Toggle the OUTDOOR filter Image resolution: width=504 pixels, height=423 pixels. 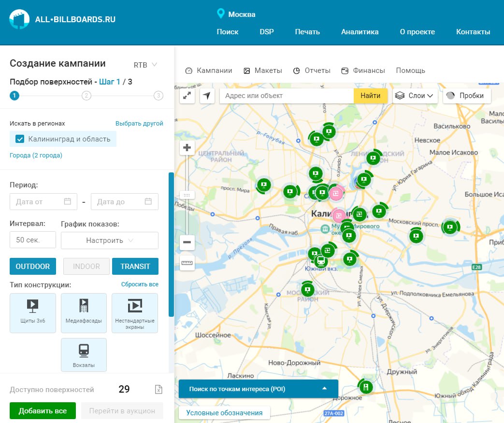pos(33,266)
